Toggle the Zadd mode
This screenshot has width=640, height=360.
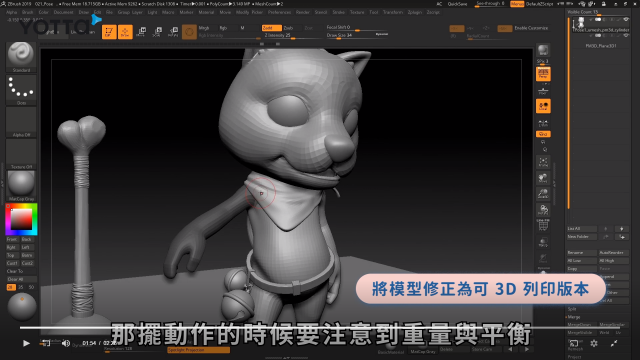pyautogui.click(x=271, y=28)
